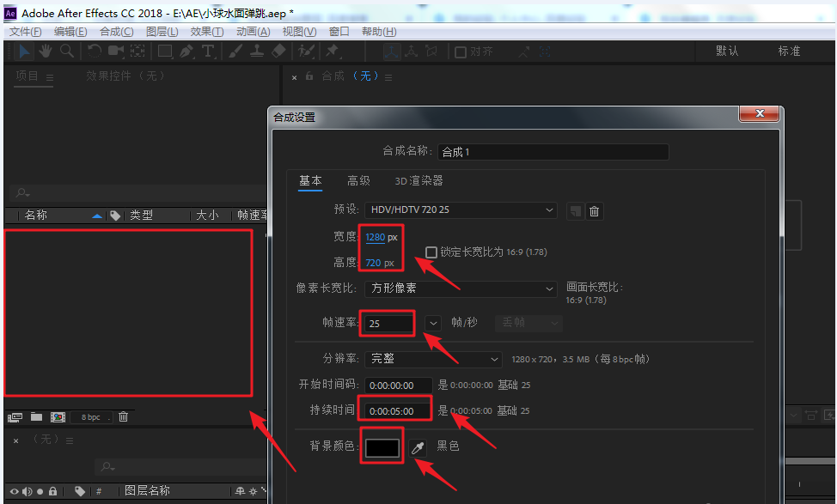Click the black background color swatch
The width and height of the screenshot is (837, 504).
coord(382,448)
